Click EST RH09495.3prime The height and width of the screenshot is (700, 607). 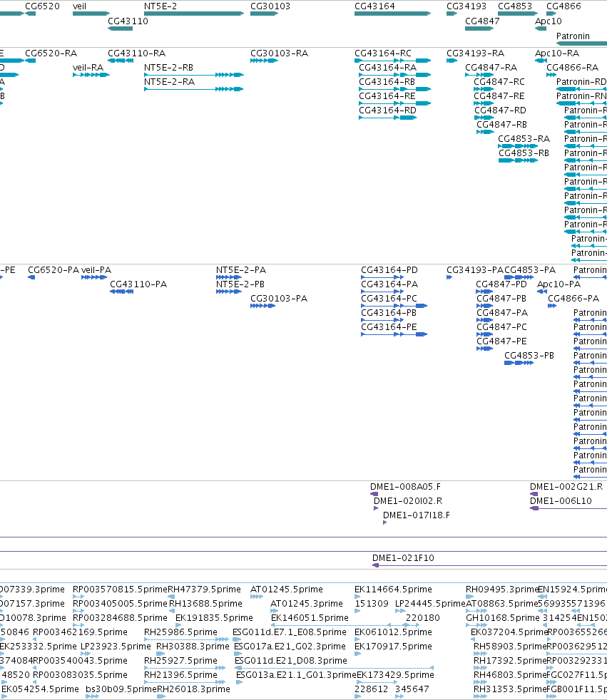click(470, 597)
